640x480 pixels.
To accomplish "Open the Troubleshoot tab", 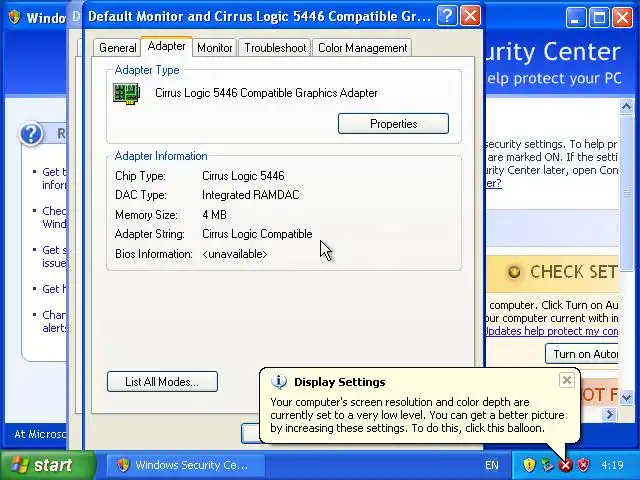I will [275, 48].
